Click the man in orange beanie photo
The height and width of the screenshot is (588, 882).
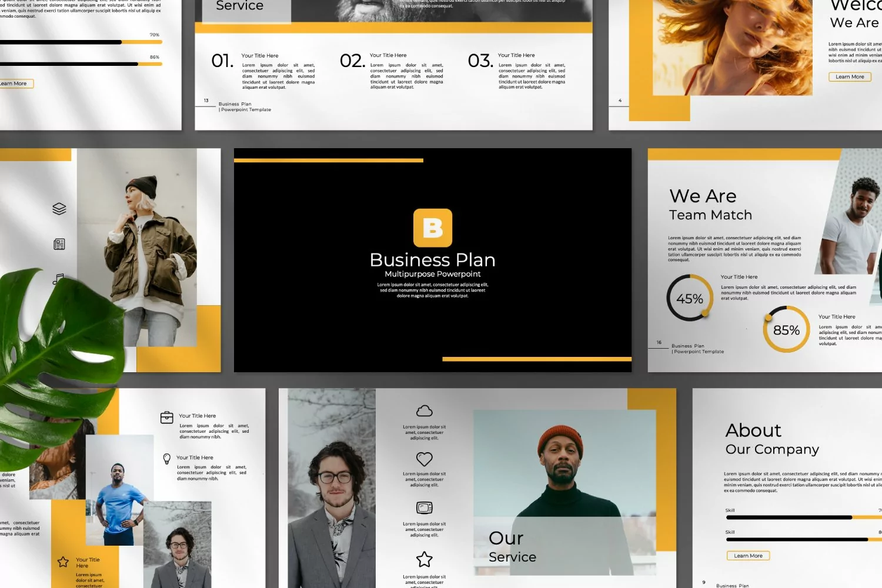pyautogui.click(x=564, y=492)
